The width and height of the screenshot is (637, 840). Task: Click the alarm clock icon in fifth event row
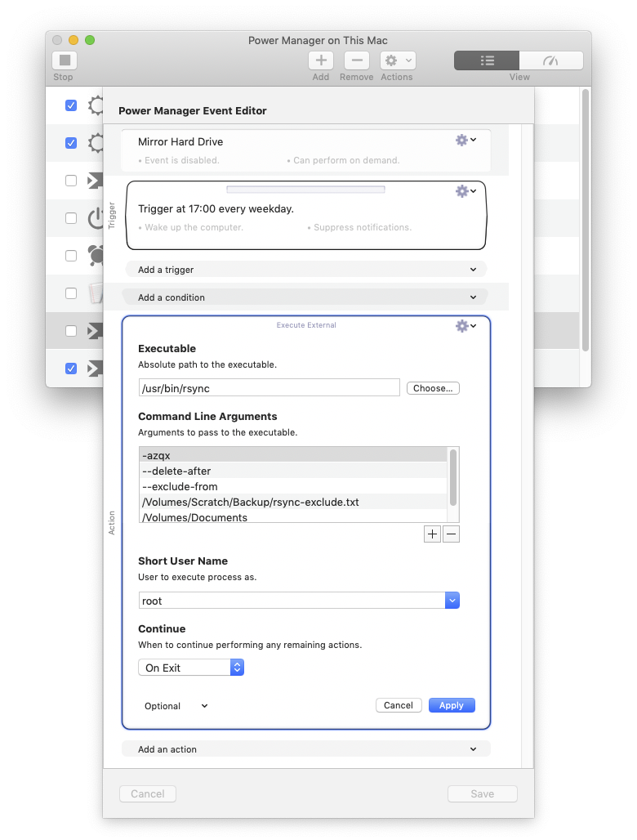click(x=96, y=256)
